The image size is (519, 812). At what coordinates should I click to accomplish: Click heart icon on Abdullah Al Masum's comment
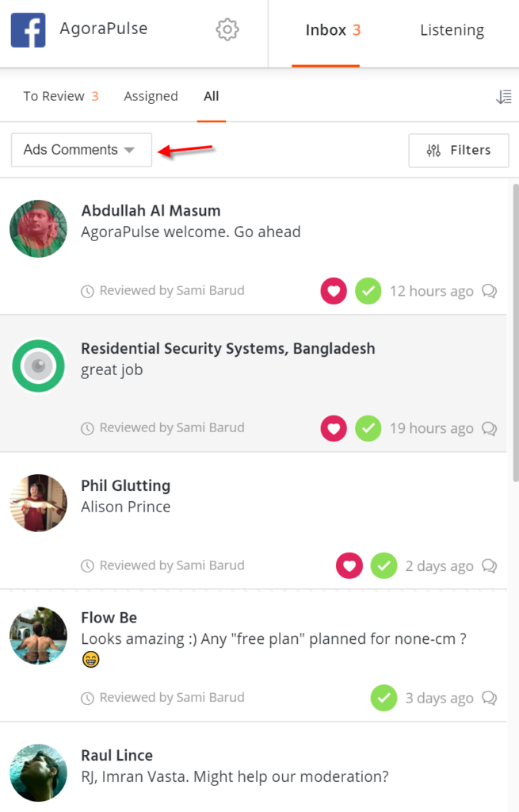tap(334, 291)
